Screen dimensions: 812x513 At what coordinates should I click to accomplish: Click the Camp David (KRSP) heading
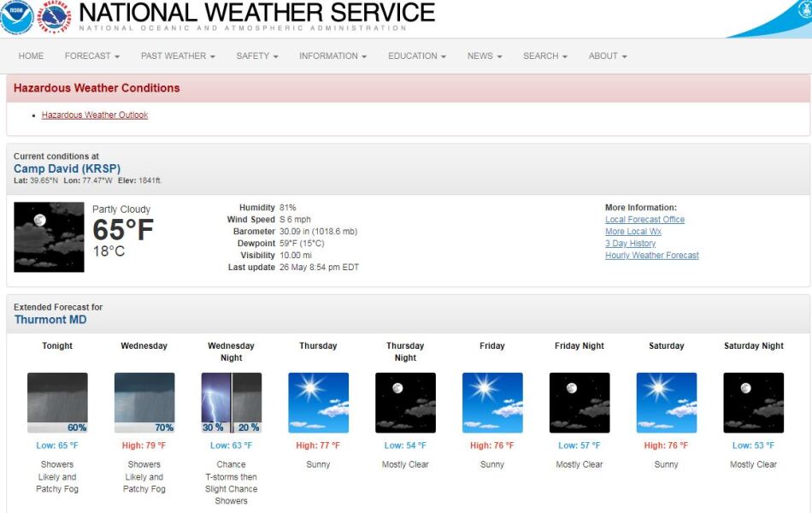[67, 169]
